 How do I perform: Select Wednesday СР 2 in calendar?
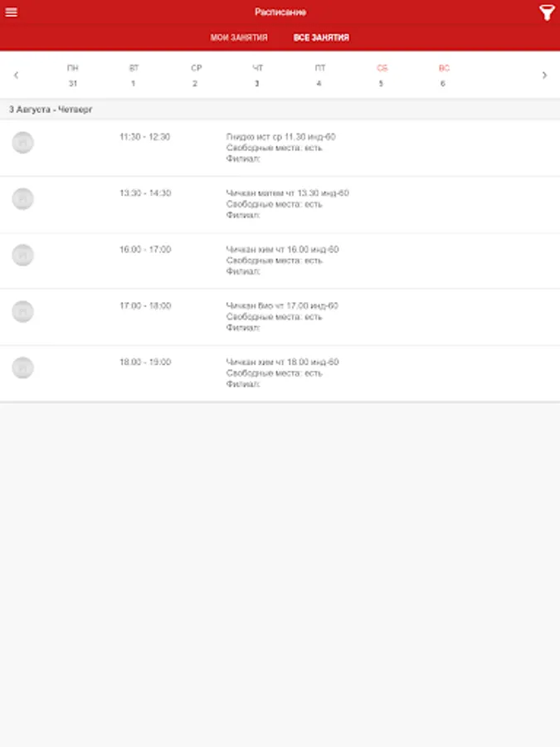(196, 76)
